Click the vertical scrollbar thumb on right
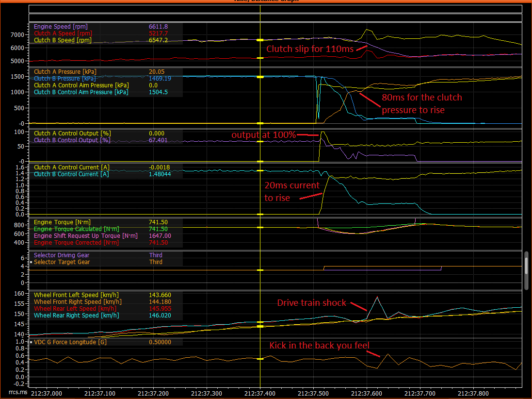This screenshot has height=399, width=532. [527, 269]
